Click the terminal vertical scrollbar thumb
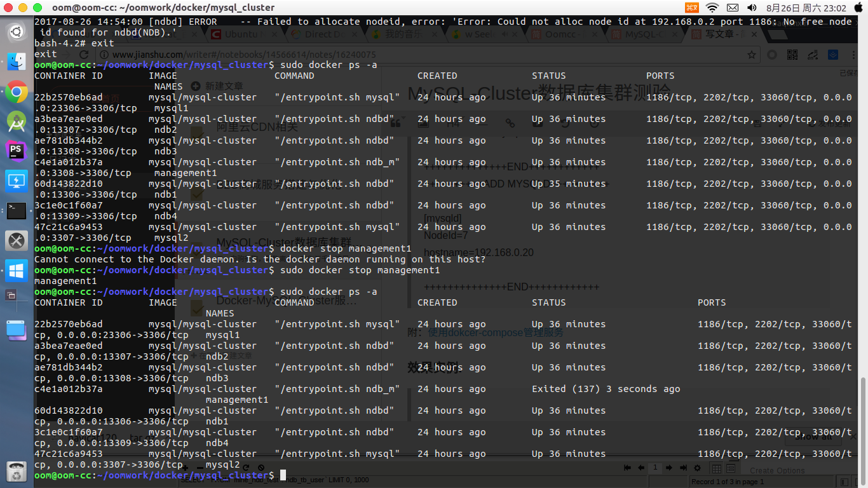This screenshot has height=488, width=868. click(x=863, y=430)
